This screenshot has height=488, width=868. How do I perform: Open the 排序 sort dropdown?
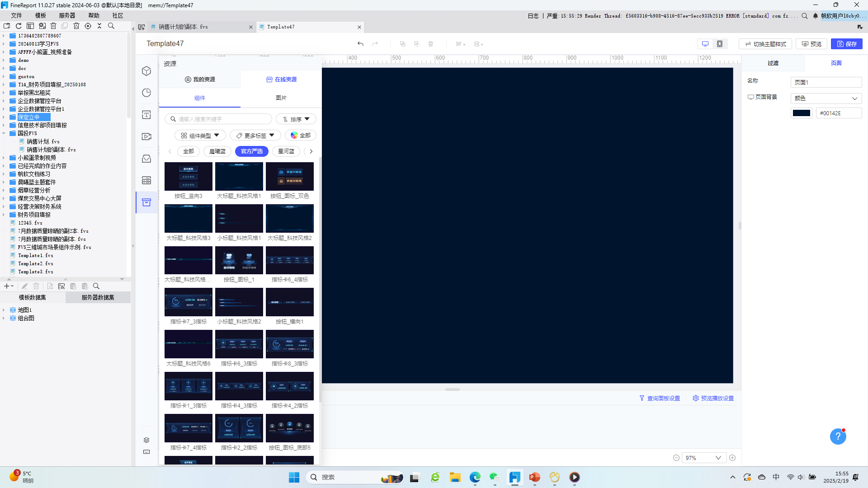pyautogui.click(x=296, y=119)
